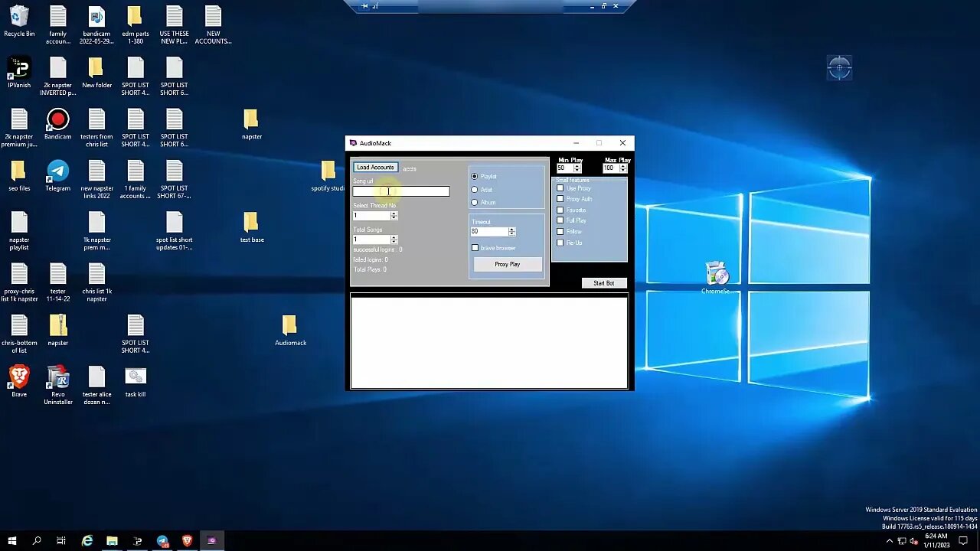This screenshot has height=551, width=980.
Task: Click the Total Songs number field
Action: click(371, 240)
